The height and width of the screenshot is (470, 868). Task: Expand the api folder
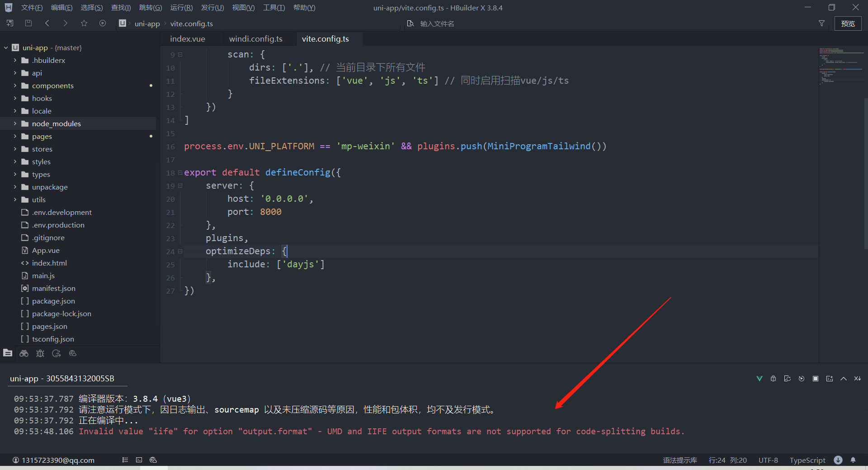tap(15, 73)
